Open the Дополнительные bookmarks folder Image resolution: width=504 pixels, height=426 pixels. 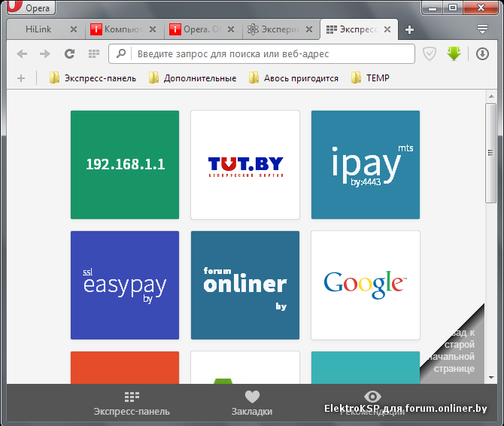pos(193,78)
